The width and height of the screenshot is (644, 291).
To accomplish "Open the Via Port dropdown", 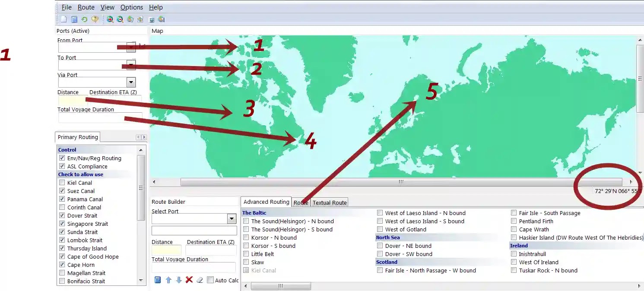I will click(x=131, y=82).
